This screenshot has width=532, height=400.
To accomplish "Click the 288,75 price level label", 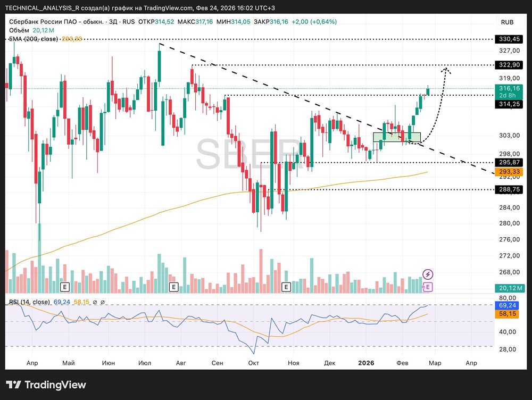I will click(x=509, y=189).
